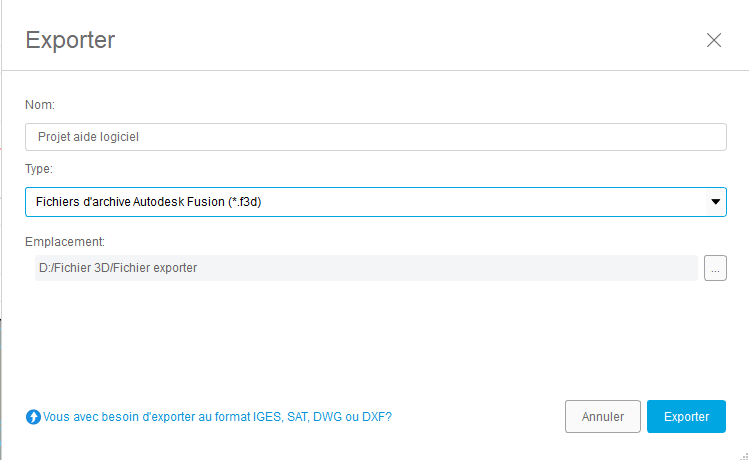The image size is (749, 460).
Task: Click the "D:/Fichier 3D/Fichier exporter" path text
Action: (x=118, y=268)
